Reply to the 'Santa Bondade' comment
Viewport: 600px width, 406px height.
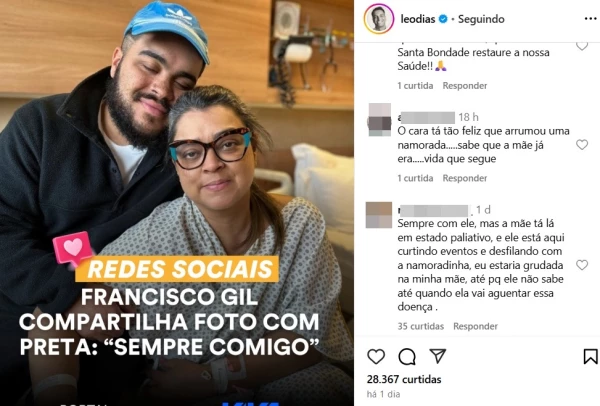point(465,85)
